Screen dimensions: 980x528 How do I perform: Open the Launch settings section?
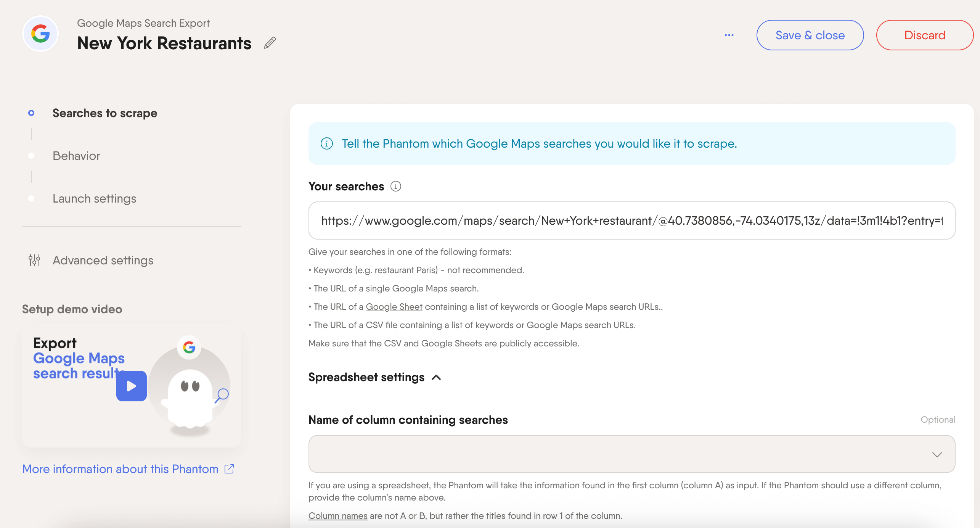pyautogui.click(x=94, y=198)
